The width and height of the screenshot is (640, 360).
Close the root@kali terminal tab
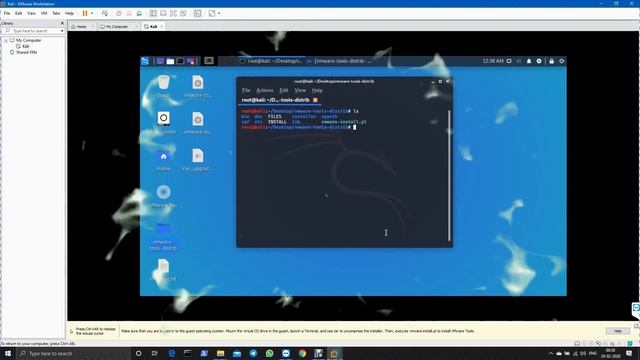315,100
